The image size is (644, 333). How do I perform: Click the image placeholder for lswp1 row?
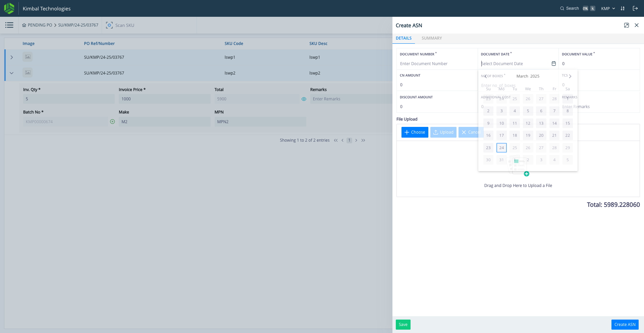tap(28, 57)
